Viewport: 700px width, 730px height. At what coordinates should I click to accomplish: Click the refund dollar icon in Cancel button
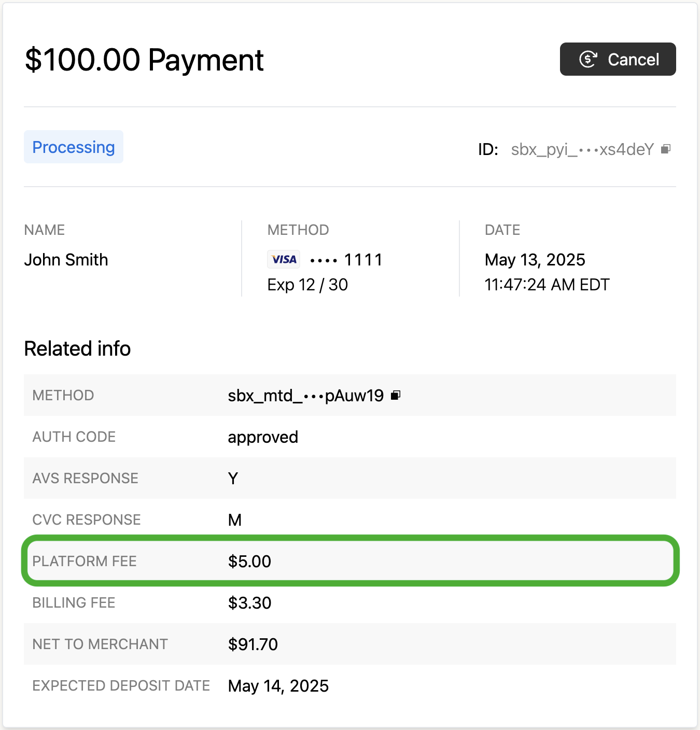(588, 59)
